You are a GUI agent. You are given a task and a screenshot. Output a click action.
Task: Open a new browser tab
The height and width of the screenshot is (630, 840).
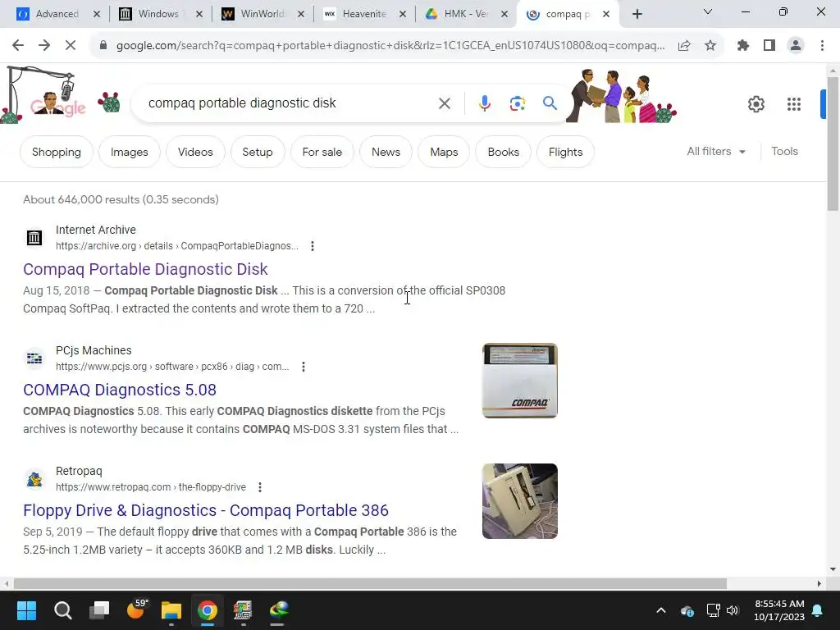[x=637, y=15]
